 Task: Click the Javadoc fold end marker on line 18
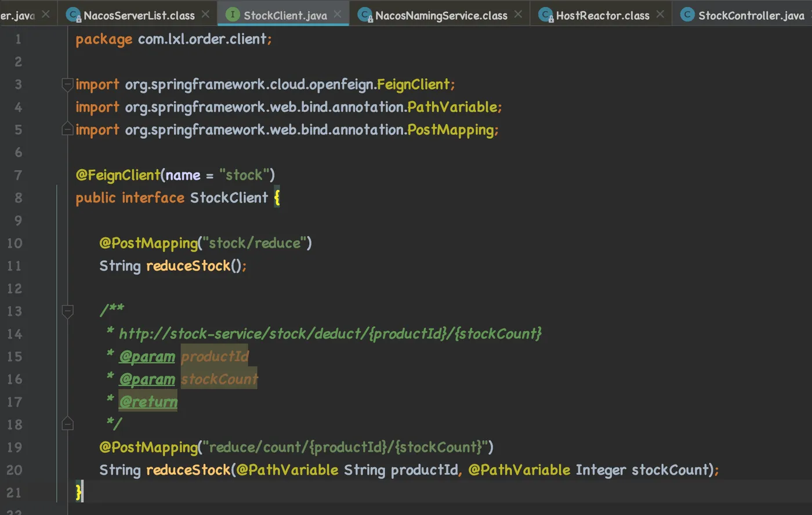[x=67, y=423]
